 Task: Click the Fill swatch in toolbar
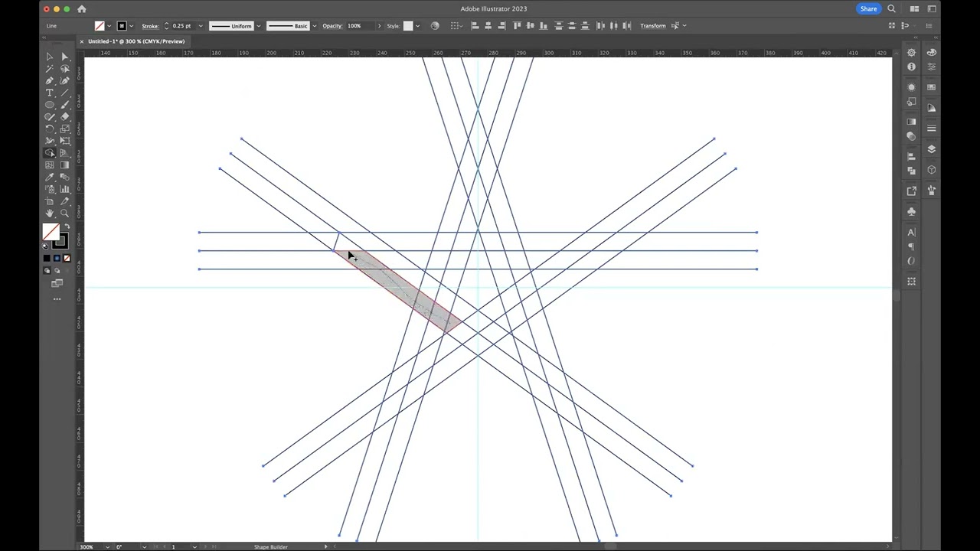(x=51, y=233)
